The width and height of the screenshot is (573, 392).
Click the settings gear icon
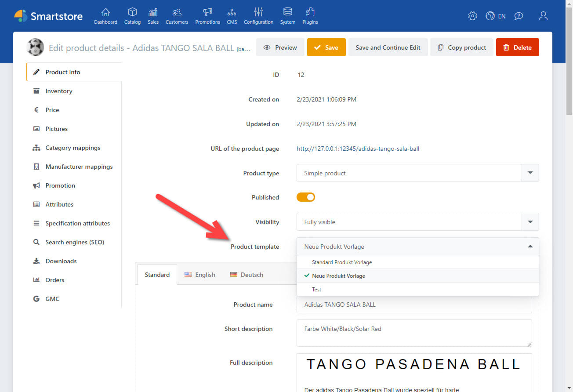click(472, 16)
